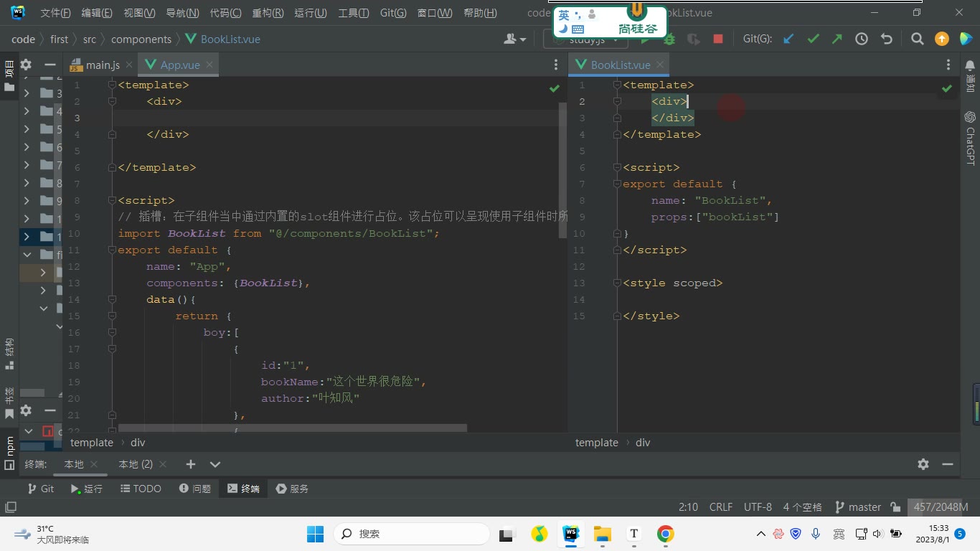This screenshot has height=551, width=980.
Task: Click the Git commit checkmark icon
Action: point(813,39)
